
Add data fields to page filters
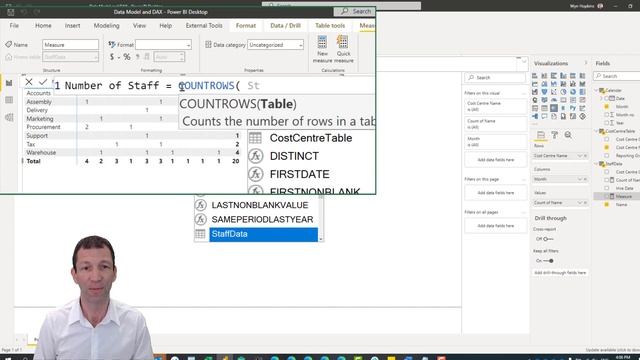point(496,193)
